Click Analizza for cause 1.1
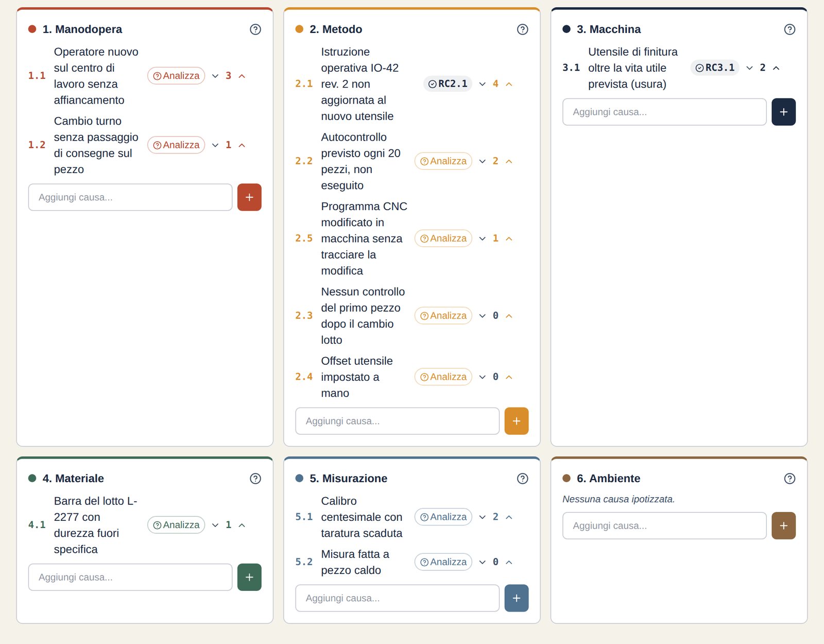Screen dimensions: 824x644 [176, 76]
